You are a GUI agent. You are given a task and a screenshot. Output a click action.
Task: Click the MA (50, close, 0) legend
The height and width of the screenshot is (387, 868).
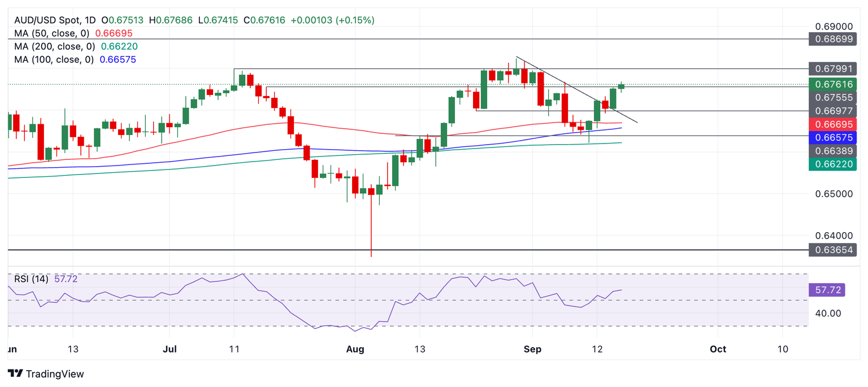pyautogui.click(x=55, y=33)
